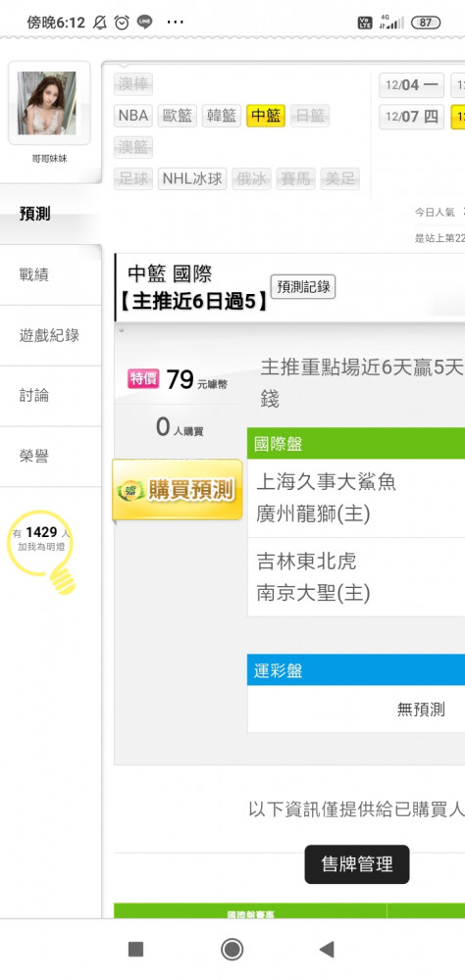
Task: Select the 中籃 league filter
Action: click(x=266, y=116)
